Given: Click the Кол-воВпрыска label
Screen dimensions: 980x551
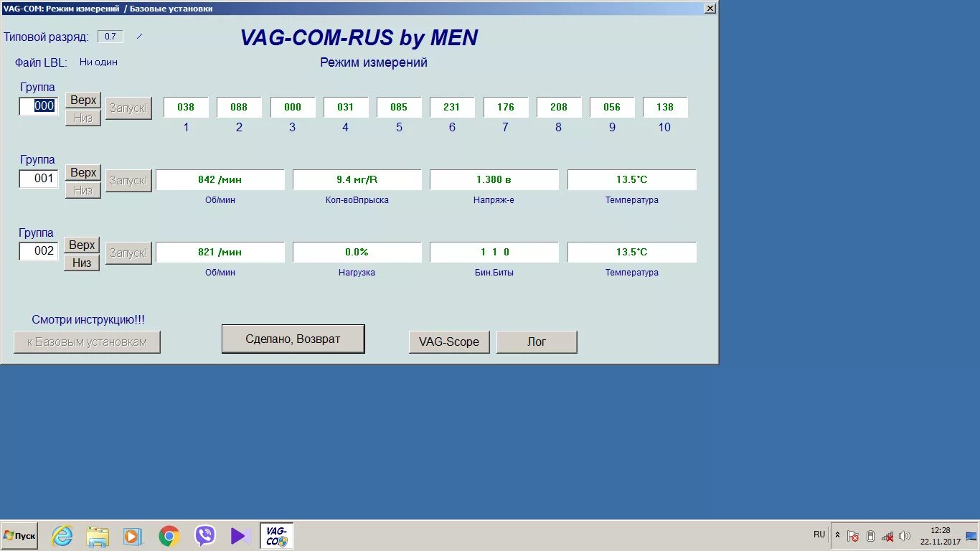Looking at the screenshot, I should (x=357, y=200).
